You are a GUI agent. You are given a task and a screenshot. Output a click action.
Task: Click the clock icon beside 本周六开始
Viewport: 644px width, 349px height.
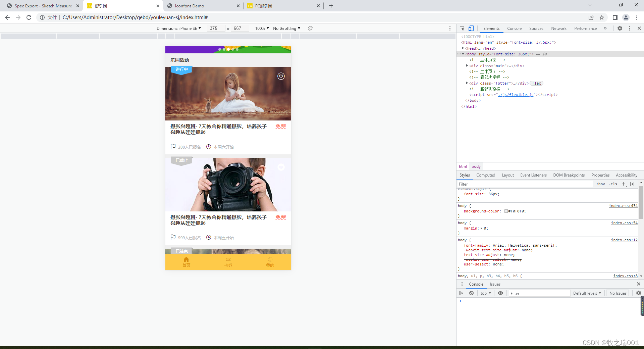[209, 147]
